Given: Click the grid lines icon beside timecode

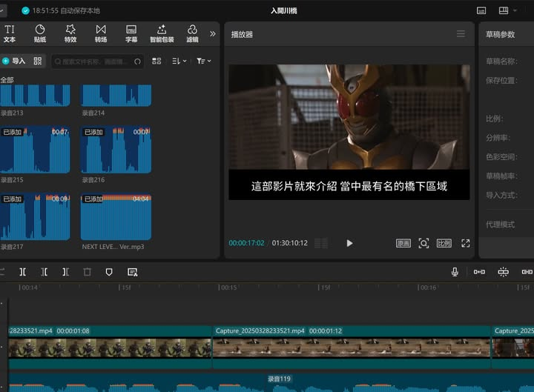Looking at the screenshot, I should pyautogui.click(x=321, y=243).
